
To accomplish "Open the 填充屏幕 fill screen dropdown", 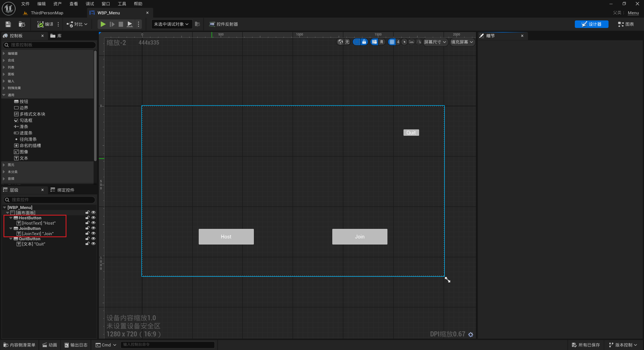I will point(462,42).
